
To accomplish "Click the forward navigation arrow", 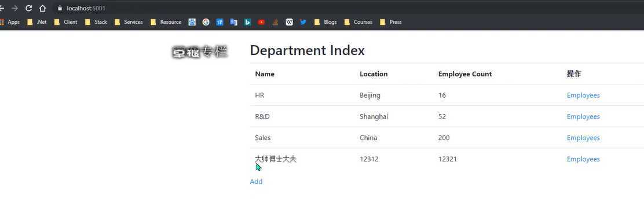I will [x=15, y=8].
